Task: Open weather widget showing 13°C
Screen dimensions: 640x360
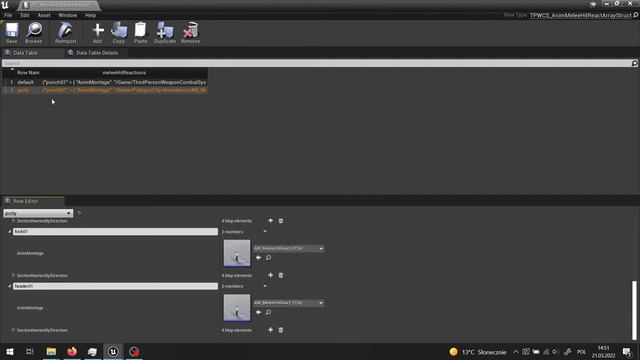Action: click(478, 352)
